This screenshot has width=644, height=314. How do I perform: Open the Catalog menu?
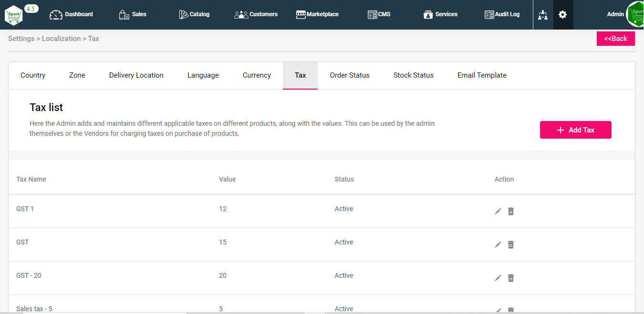tap(194, 15)
